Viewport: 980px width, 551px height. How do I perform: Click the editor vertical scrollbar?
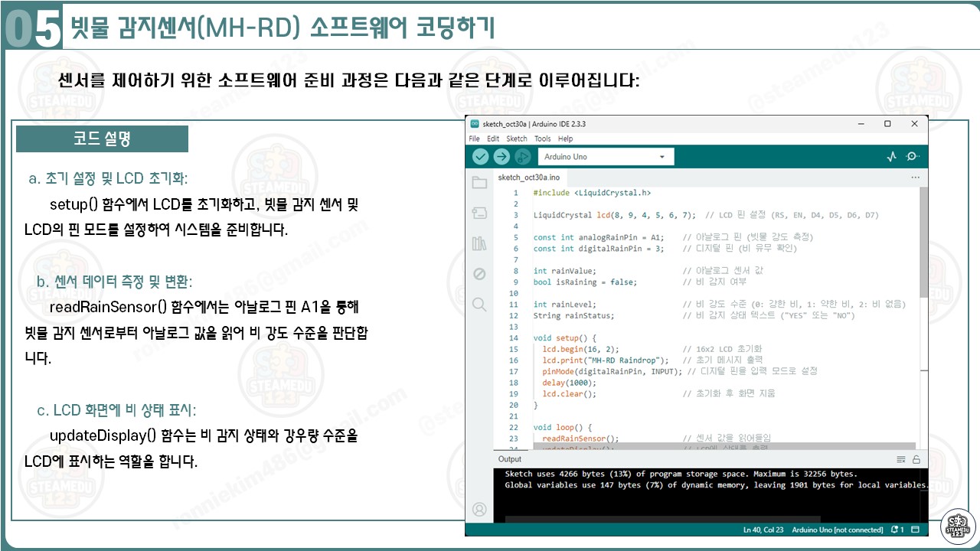click(x=923, y=241)
